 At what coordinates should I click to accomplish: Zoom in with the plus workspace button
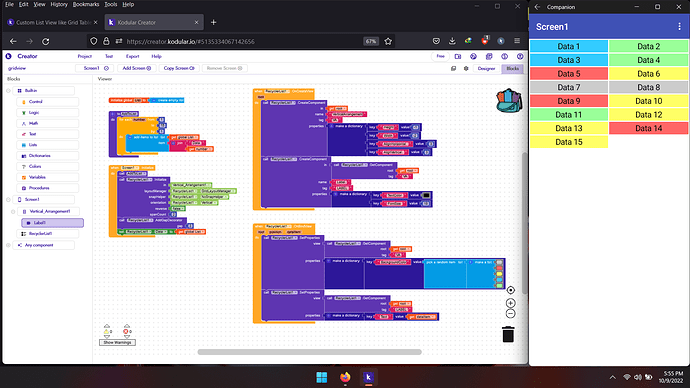click(x=510, y=303)
